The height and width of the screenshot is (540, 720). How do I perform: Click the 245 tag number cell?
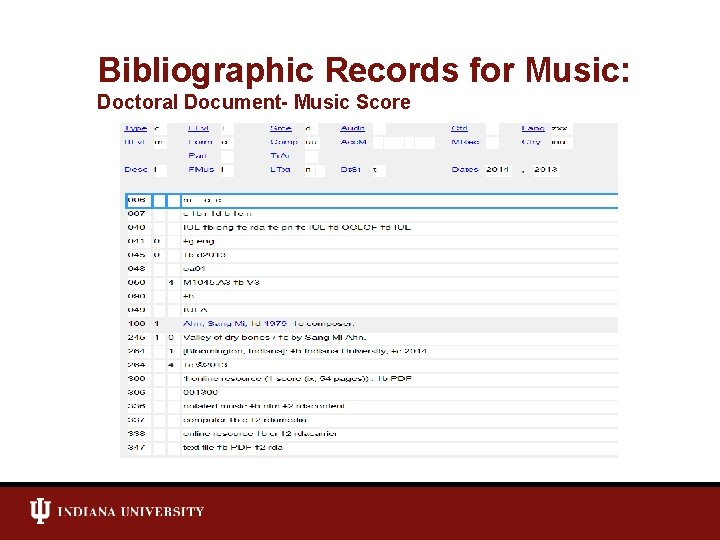138,338
